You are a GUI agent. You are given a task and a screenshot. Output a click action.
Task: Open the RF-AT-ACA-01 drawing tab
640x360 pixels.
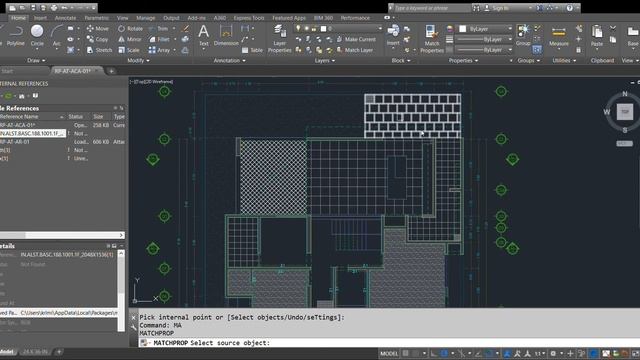(76, 71)
